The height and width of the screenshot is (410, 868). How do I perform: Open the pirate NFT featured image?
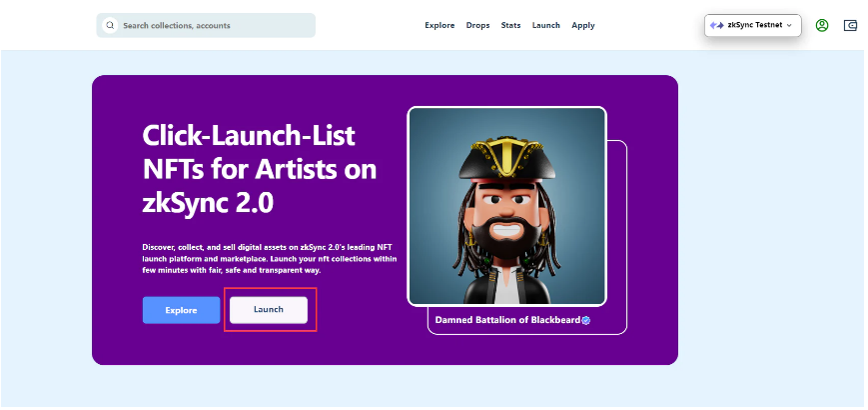pyautogui.click(x=507, y=206)
